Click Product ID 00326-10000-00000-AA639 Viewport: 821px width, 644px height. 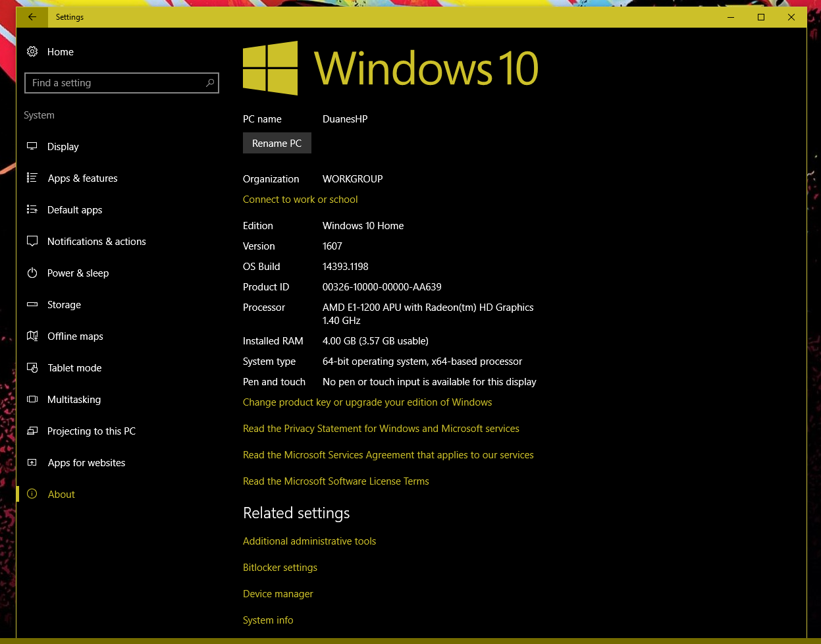(x=382, y=286)
